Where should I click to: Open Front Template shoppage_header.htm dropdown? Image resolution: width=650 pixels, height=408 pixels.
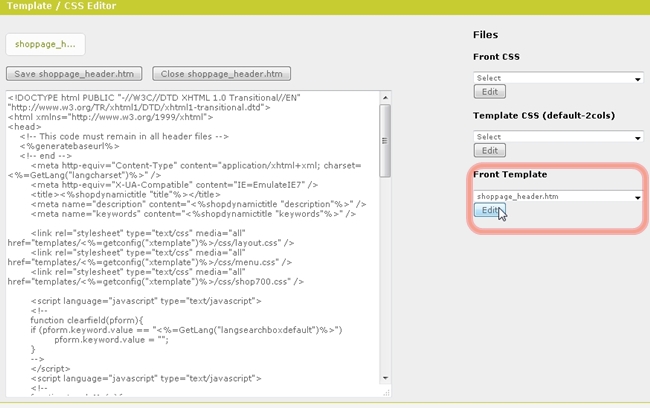tap(558, 196)
